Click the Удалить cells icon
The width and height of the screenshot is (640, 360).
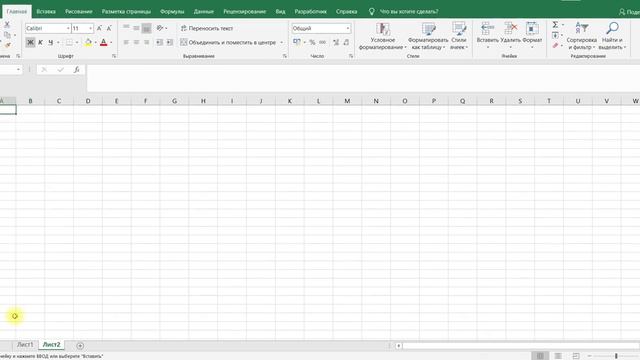point(510,29)
